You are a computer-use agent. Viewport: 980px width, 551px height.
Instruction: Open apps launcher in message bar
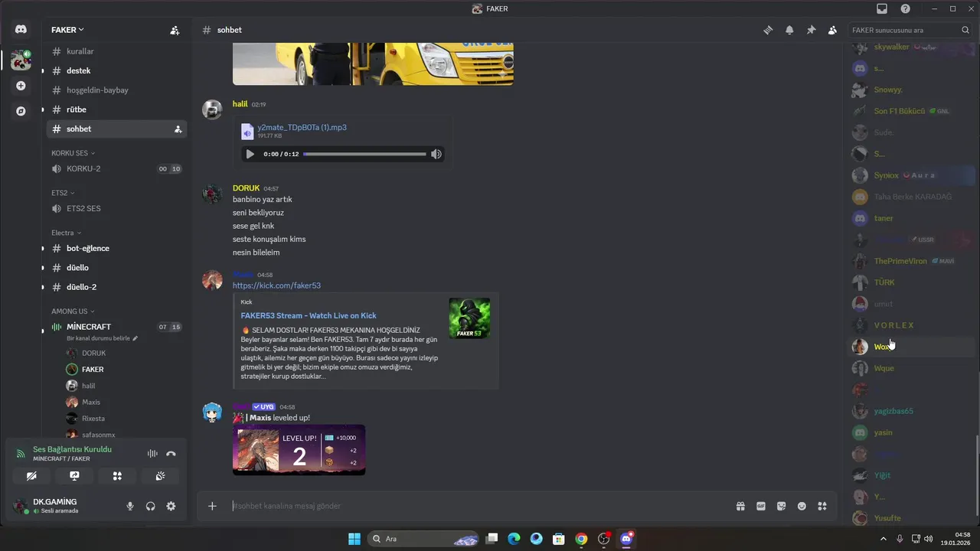[822, 506]
